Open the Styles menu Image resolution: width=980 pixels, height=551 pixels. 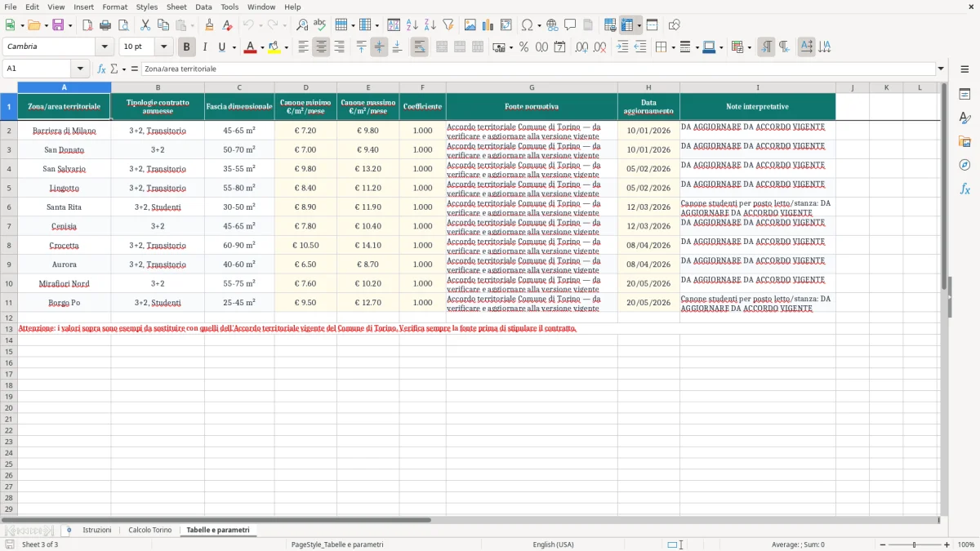[x=147, y=7]
